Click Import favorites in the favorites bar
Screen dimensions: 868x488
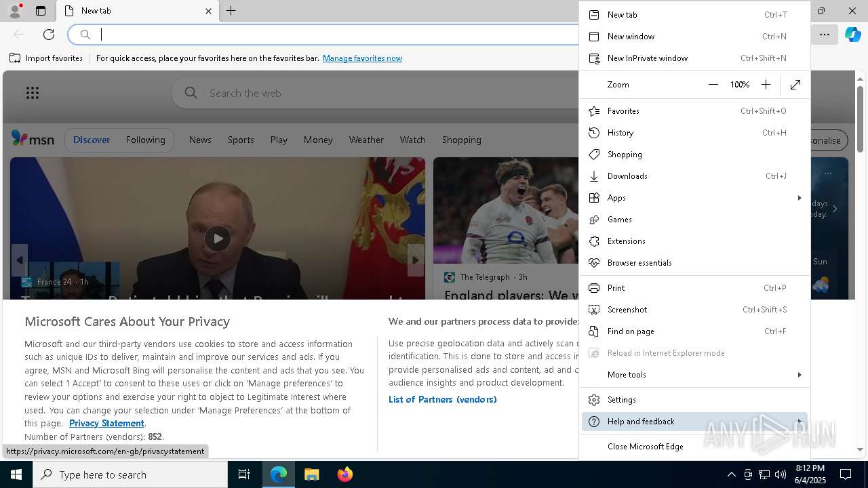pos(46,58)
